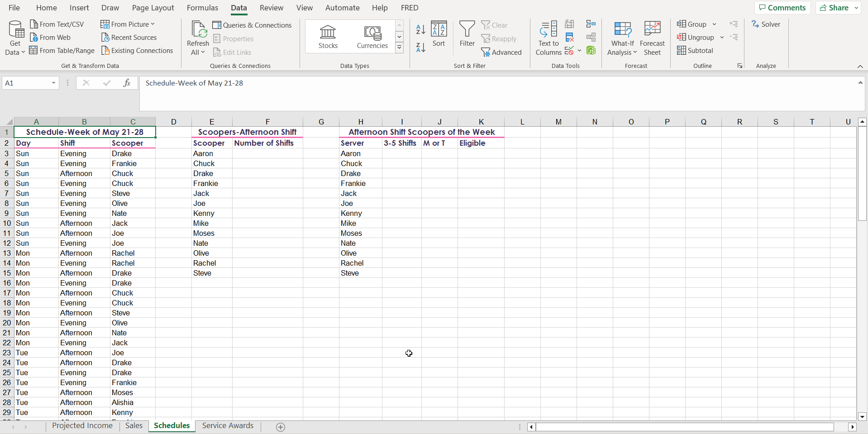Open the Advanced filter dialog
This screenshot has height=434, width=868.
point(501,52)
